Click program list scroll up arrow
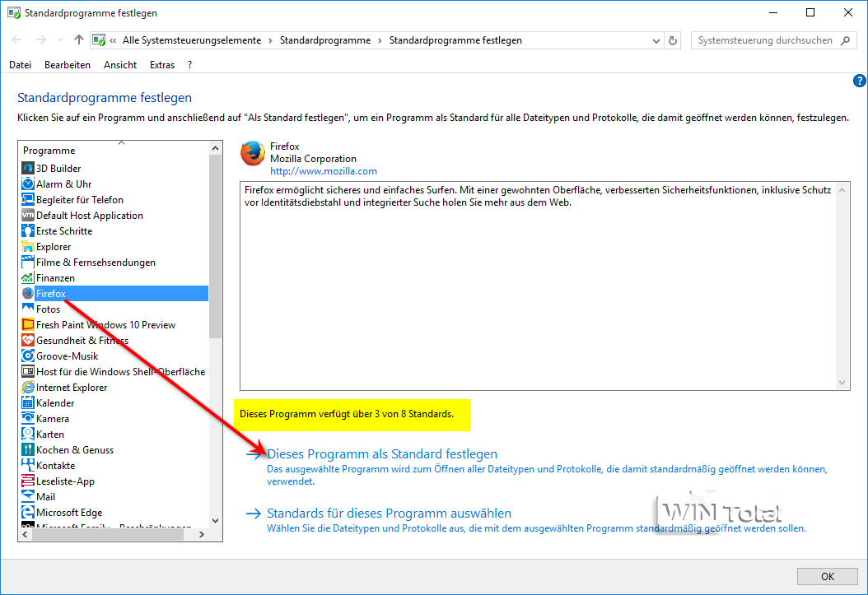This screenshot has height=595, width=868. [x=215, y=148]
